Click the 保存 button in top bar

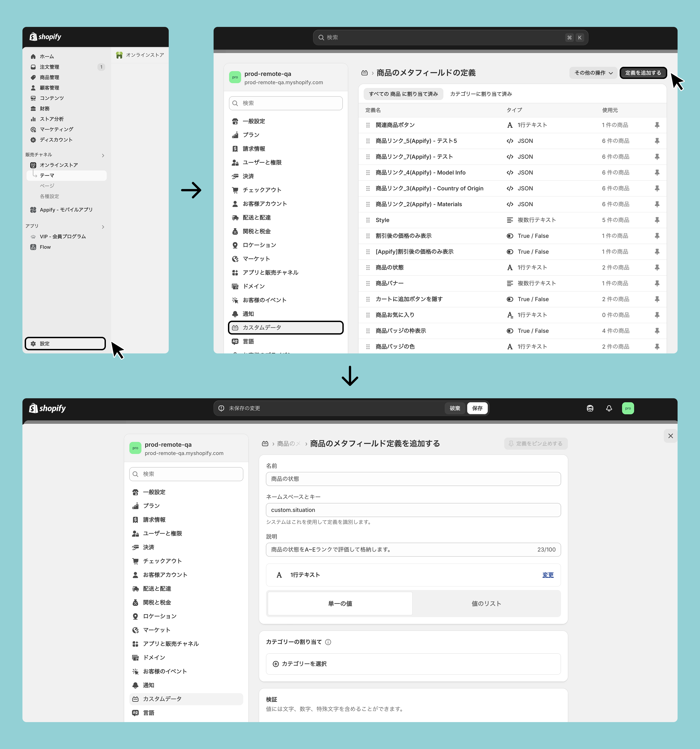coord(477,408)
